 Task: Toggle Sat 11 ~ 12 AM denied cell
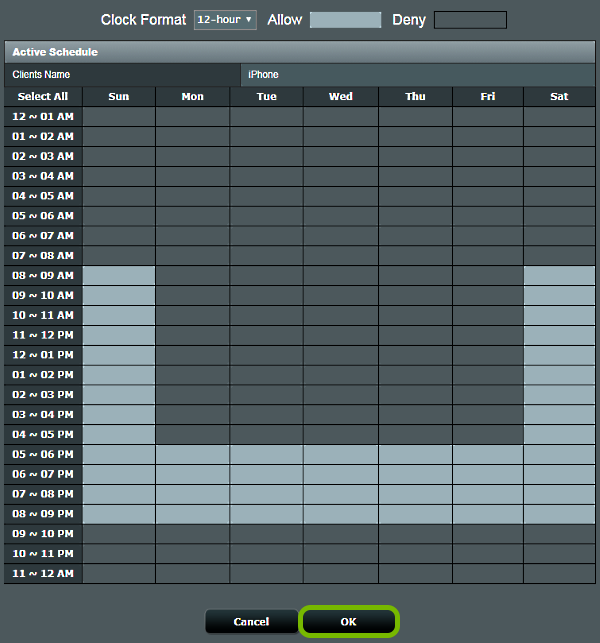559,574
